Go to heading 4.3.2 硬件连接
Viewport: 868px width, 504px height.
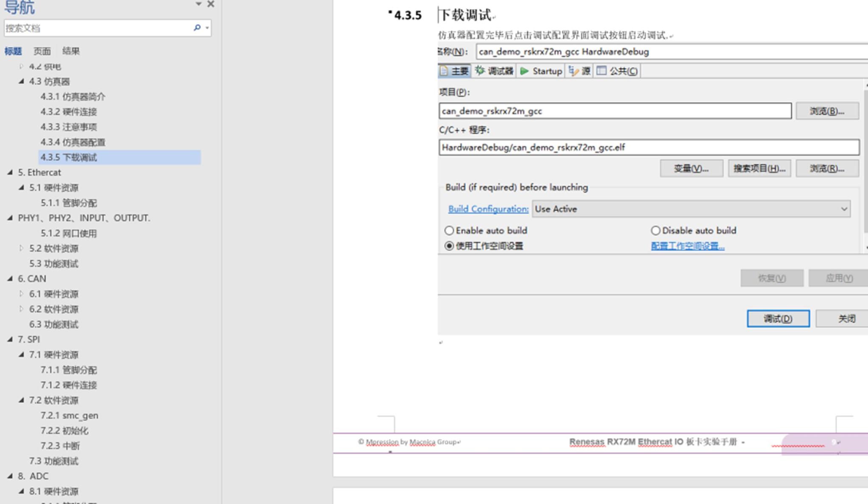[69, 112]
